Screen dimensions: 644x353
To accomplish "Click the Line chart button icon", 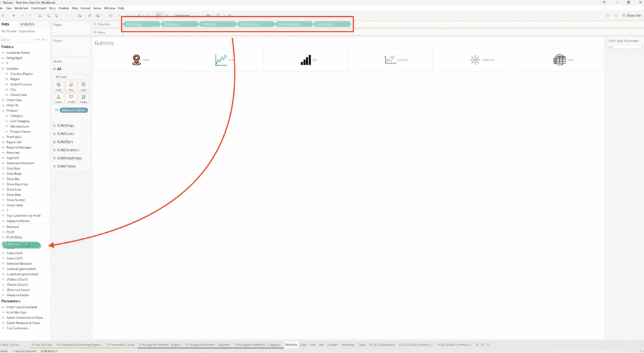I will point(221,60).
